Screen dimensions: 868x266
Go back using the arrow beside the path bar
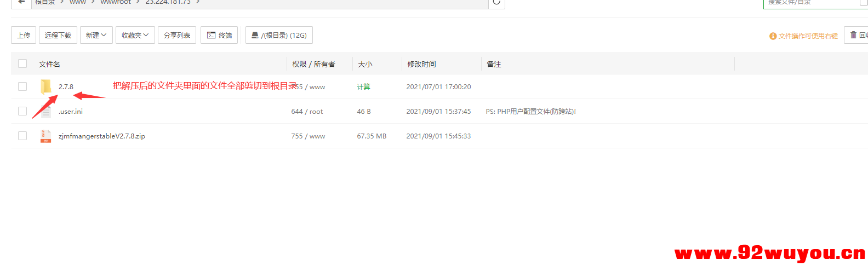click(x=21, y=2)
